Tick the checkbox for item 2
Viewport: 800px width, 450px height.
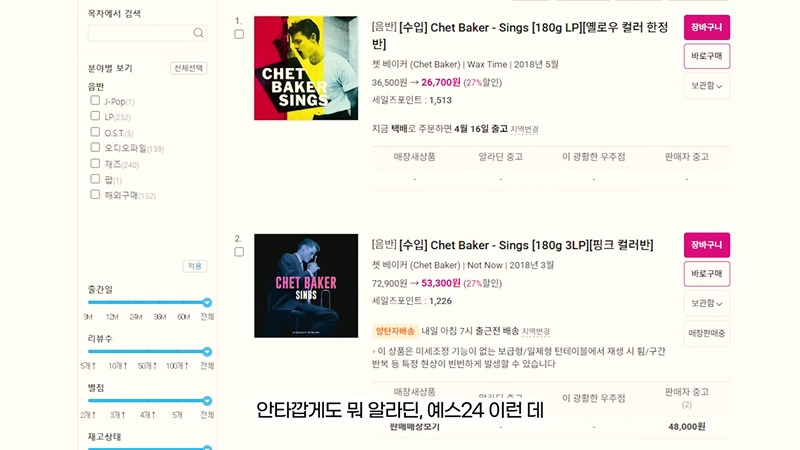coord(239,252)
